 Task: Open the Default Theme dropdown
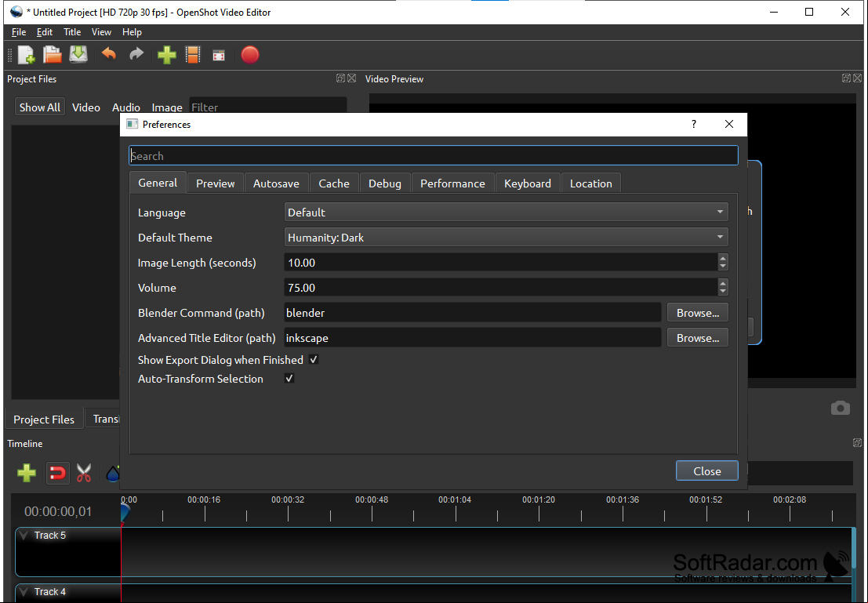[x=506, y=237]
